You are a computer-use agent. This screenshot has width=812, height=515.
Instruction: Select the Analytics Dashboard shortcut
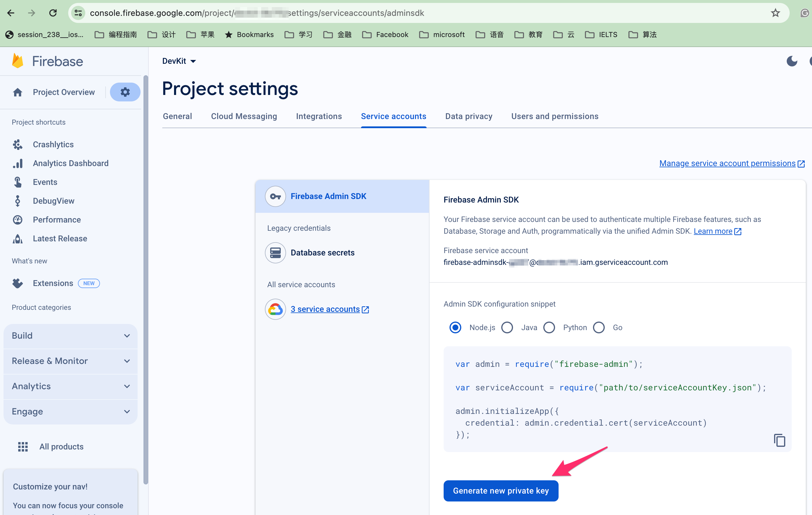click(x=71, y=163)
